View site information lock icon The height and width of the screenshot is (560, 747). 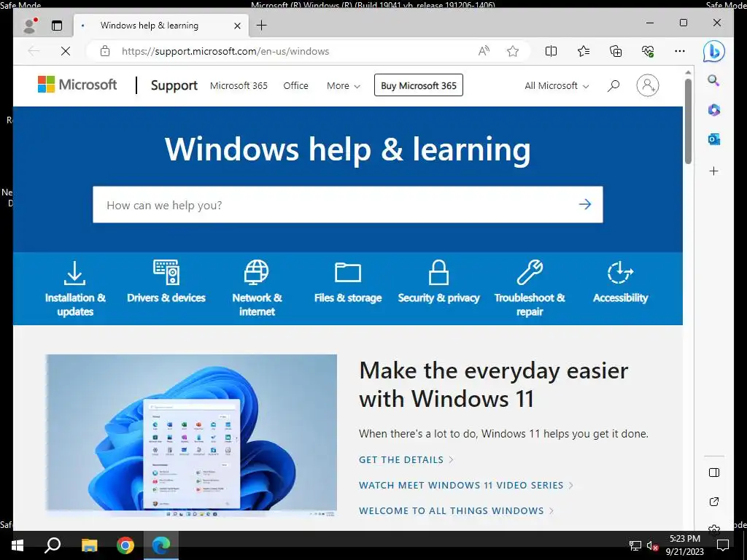click(x=105, y=51)
